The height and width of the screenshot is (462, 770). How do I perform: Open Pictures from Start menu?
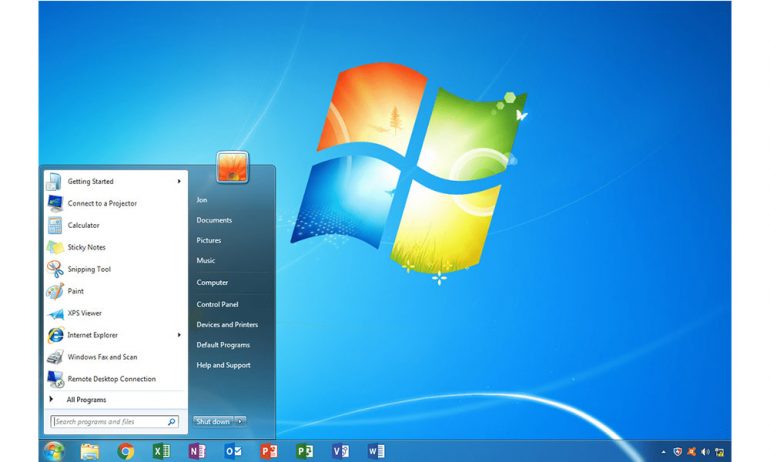pos(209,241)
